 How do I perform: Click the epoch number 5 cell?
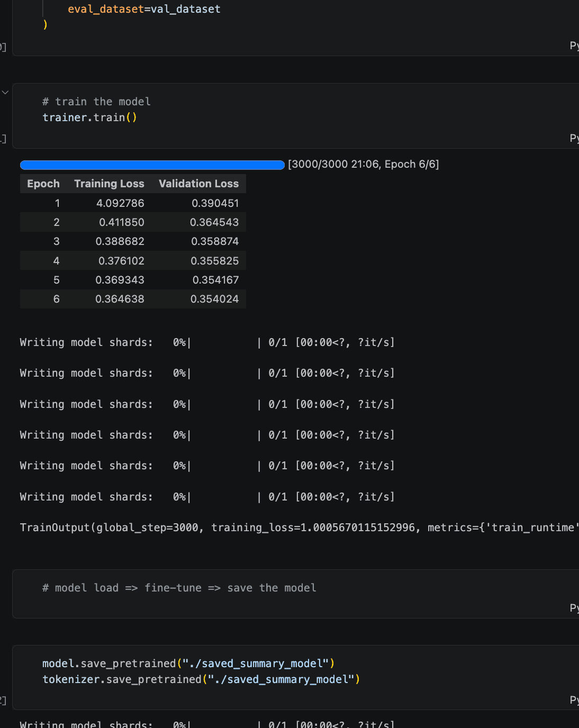[57, 280]
